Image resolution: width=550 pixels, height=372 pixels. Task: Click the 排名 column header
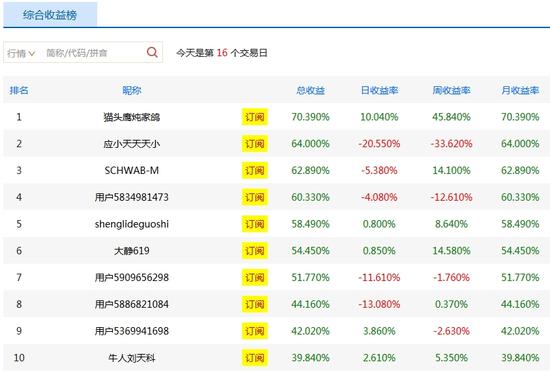pyautogui.click(x=19, y=90)
